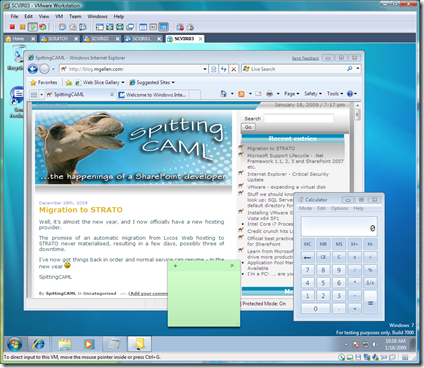Pause the VM with the suspend icon

(x=22, y=27)
